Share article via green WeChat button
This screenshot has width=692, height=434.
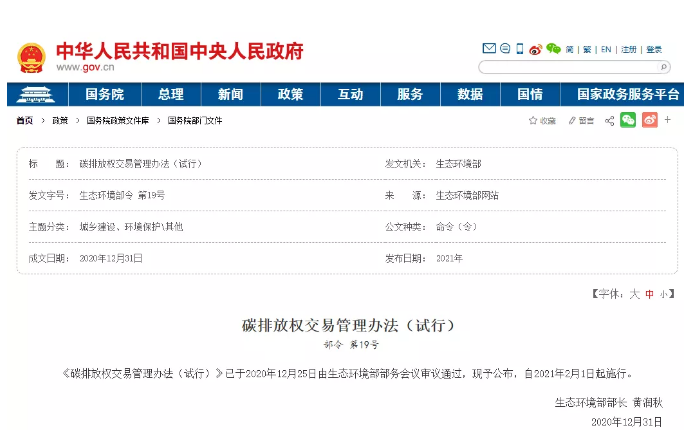628,120
